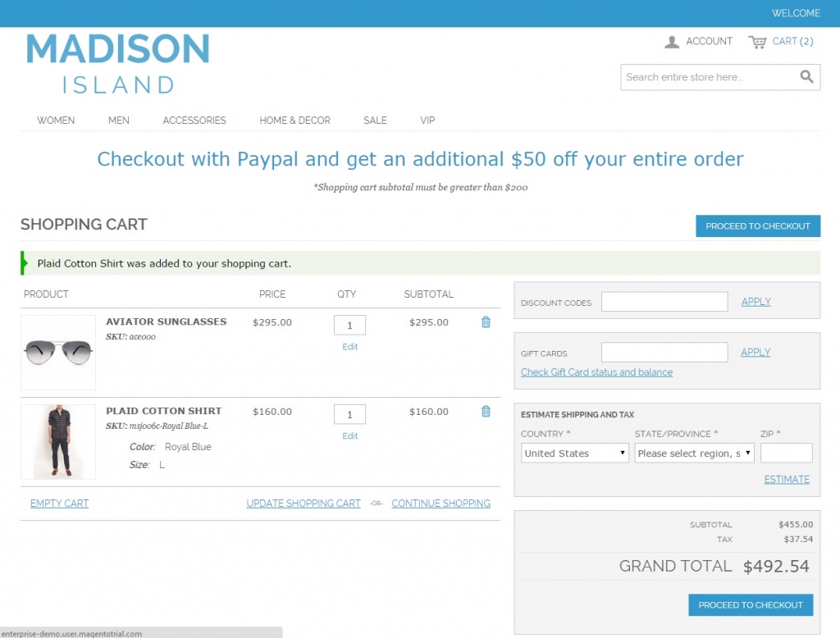This screenshot has height=638, width=840.
Task: Click Empty Cart link
Action: [x=59, y=504]
